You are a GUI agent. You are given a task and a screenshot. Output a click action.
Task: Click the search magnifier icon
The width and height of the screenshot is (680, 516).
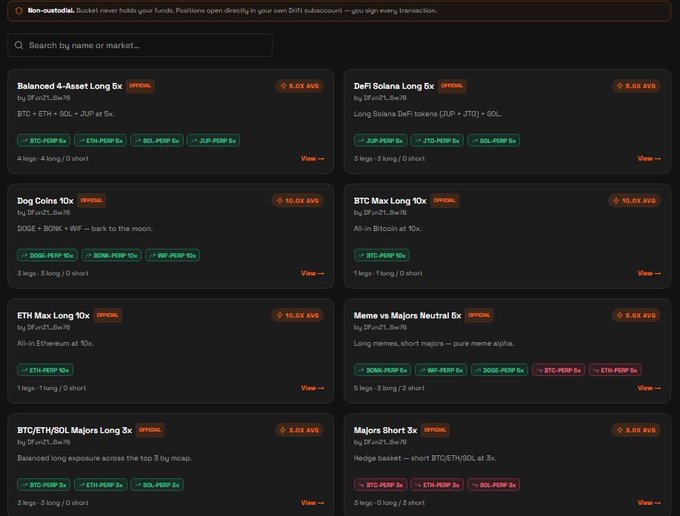click(19, 45)
